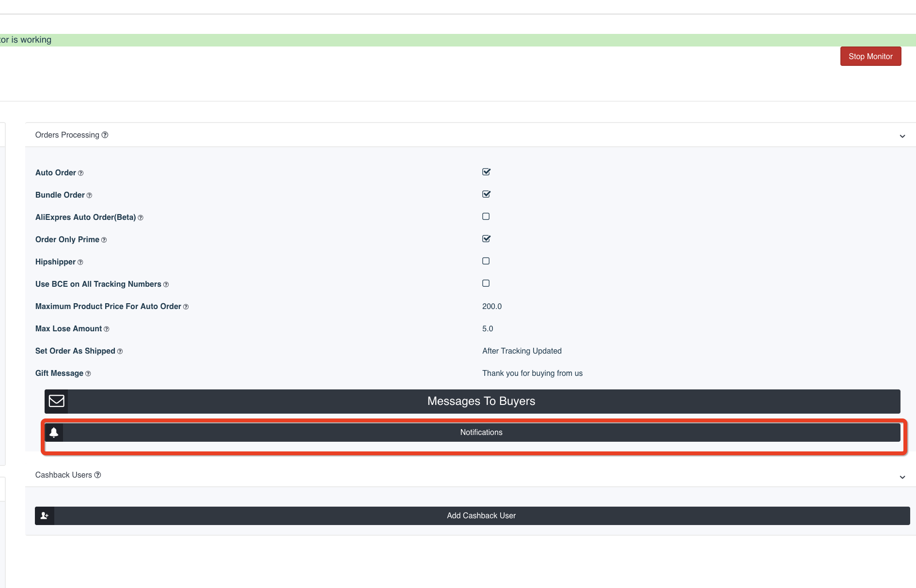Image resolution: width=916 pixels, height=588 pixels.
Task: Uncheck the Bundle Order checkbox
Action: coord(486,194)
